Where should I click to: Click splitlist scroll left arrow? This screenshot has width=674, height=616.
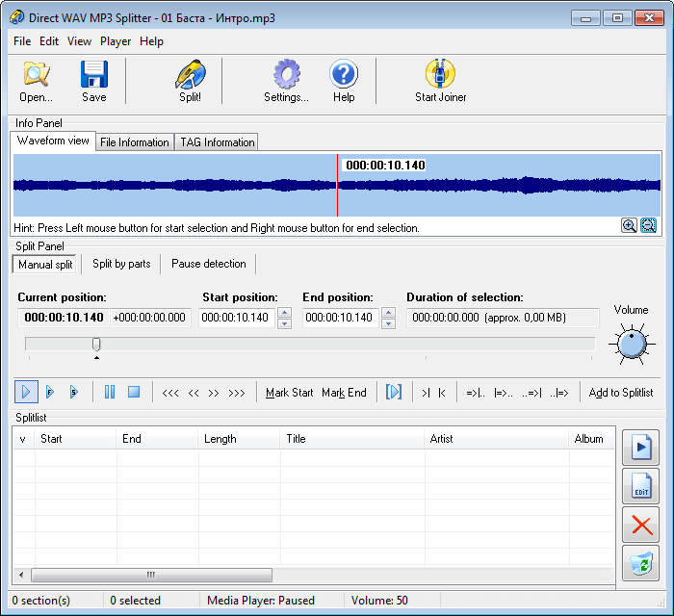pos(21,575)
